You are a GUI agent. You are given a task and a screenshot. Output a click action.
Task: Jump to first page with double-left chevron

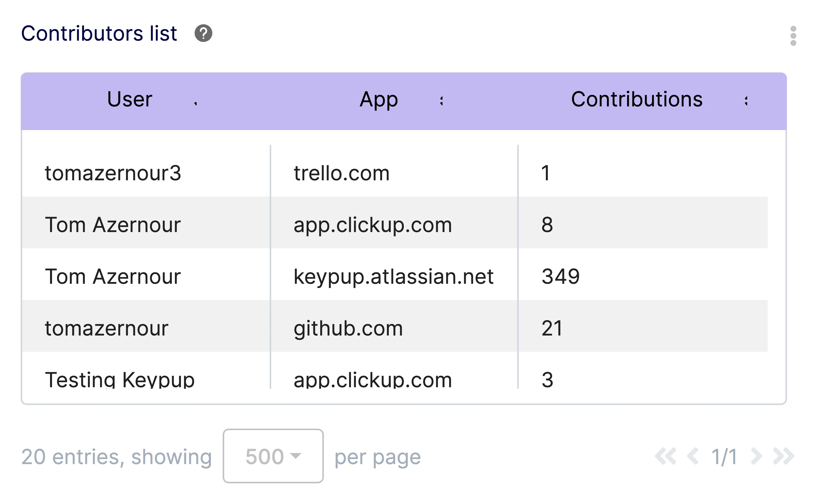[666, 456]
